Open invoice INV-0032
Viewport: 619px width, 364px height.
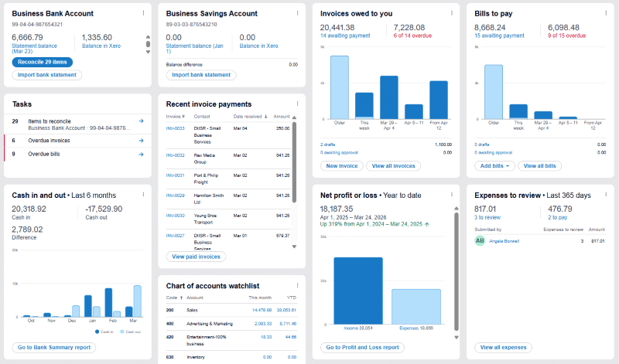[176, 155]
